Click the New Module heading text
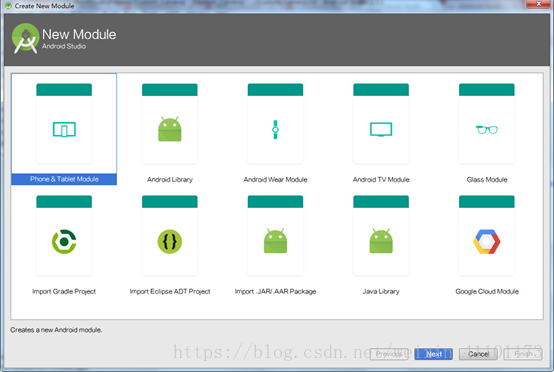Viewport: 554px width, 372px height. (79, 34)
